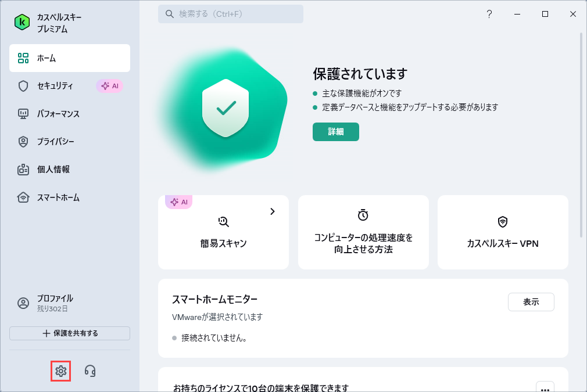Screen dimensions: 587x392
Task: Click 表示 in the smart home monitor
Action: [x=531, y=302]
